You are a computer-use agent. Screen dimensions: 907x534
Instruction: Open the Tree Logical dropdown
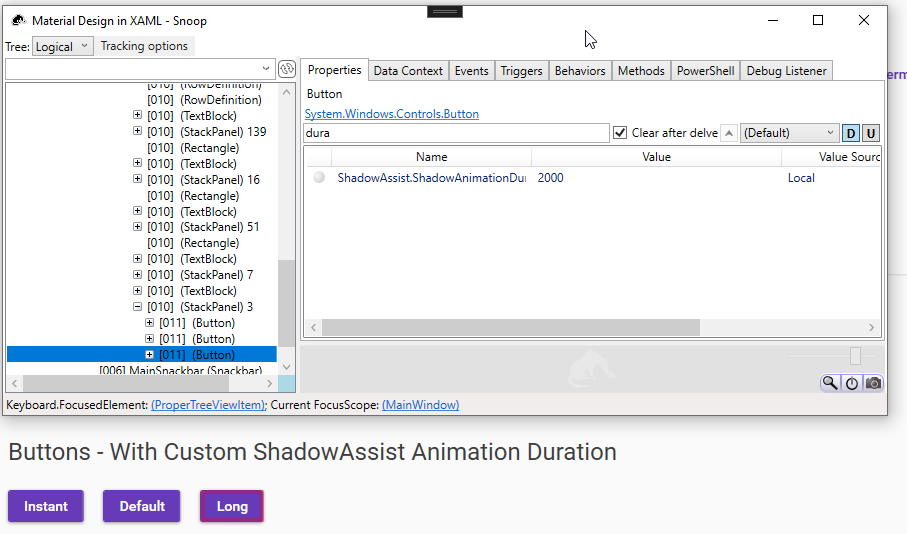tap(62, 46)
